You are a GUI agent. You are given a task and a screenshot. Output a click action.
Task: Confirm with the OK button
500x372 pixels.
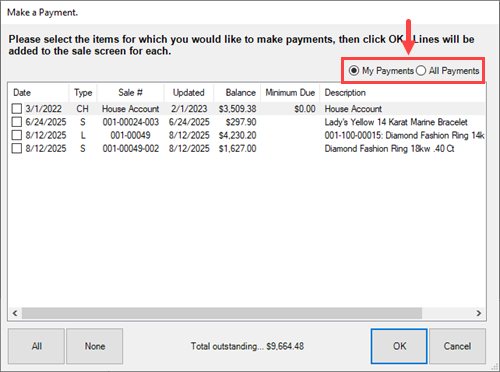coord(399,346)
